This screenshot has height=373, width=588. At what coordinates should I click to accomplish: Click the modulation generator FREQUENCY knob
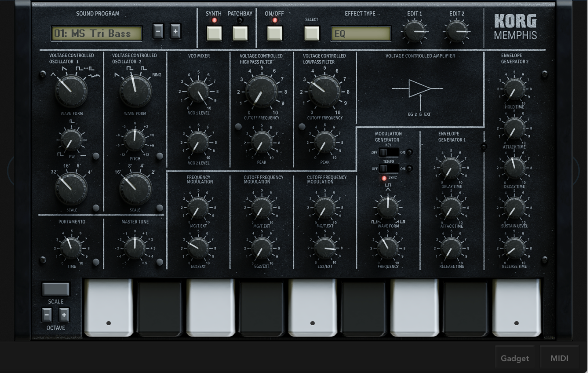[x=388, y=248]
